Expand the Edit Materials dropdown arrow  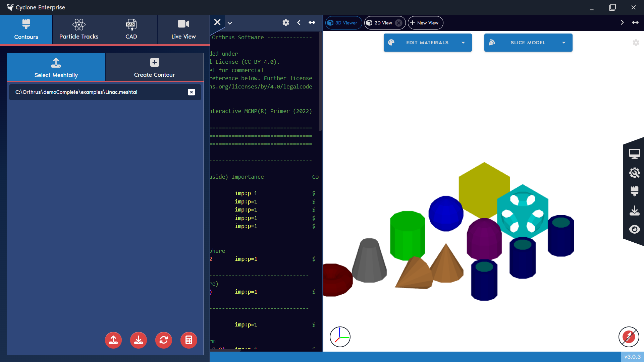[x=464, y=43]
